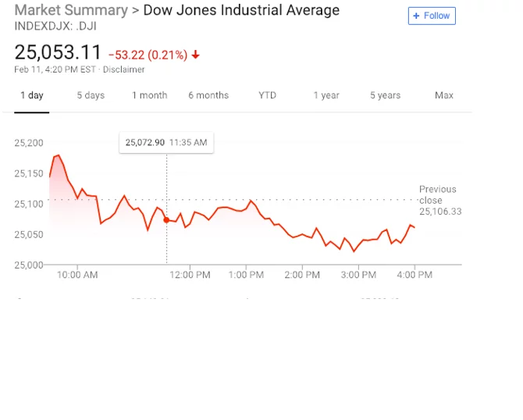Show the 6 months chart

click(208, 95)
